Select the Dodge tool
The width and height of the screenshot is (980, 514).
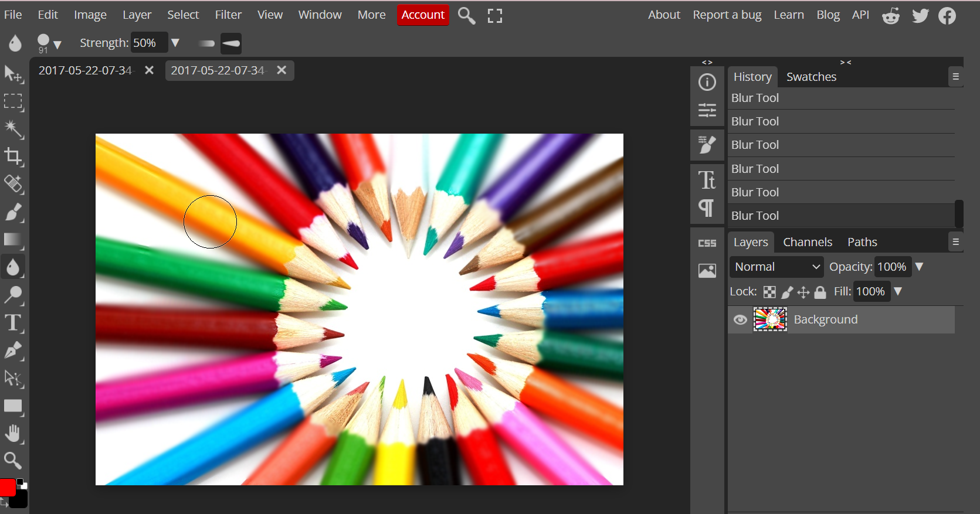13,295
